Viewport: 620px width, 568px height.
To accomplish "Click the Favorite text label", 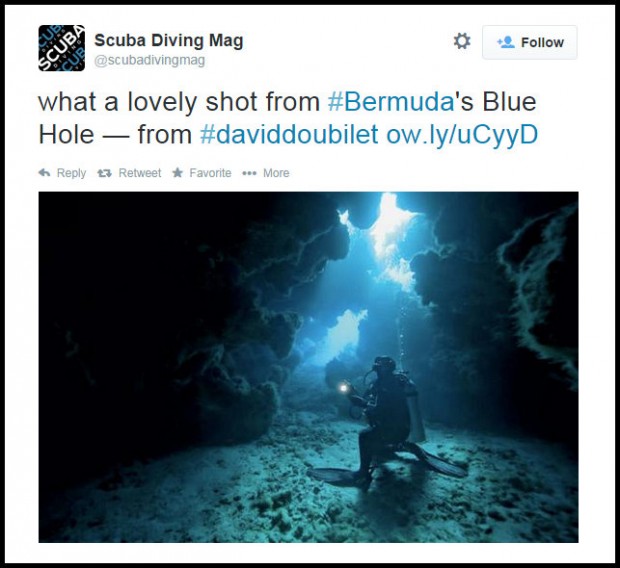I will click(x=210, y=173).
